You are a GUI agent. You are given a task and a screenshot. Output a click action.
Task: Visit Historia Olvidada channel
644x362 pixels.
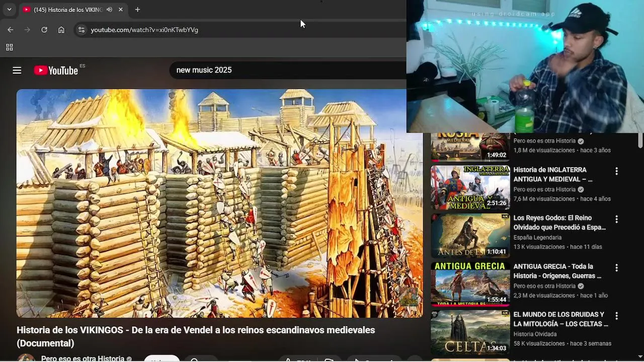click(535, 334)
